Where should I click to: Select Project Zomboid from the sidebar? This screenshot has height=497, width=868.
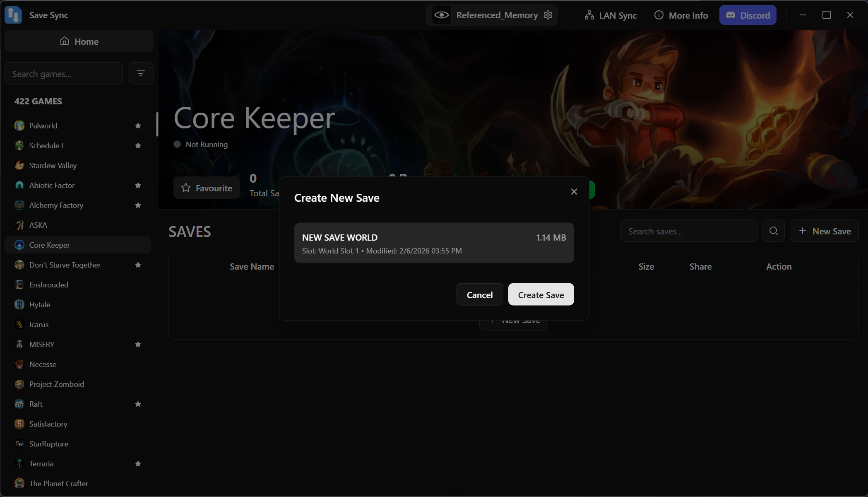[x=78, y=384]
